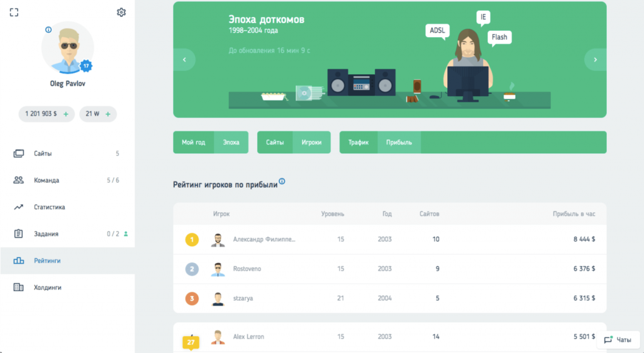Switch ranking to Трафик
The height and width of the screenshot is (353, 644).
358,142
